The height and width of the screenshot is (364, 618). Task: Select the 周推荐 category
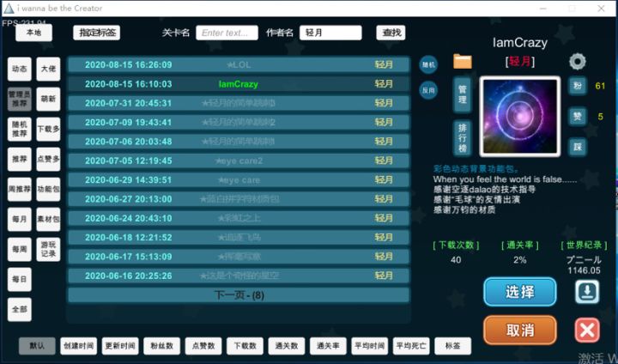(x=19, y=189)
